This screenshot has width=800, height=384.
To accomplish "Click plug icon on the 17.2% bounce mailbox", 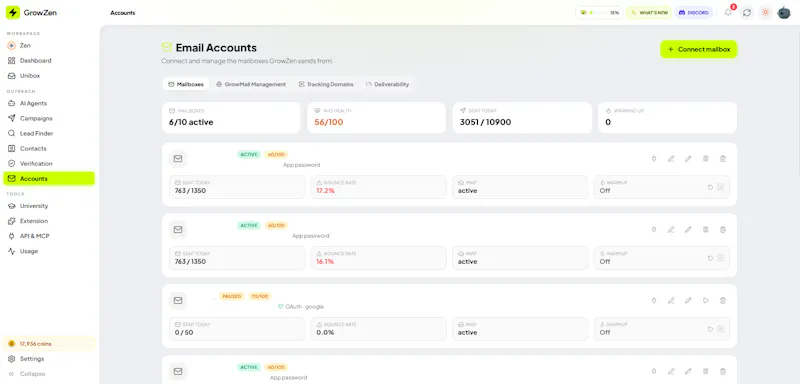I will (654, 159).
